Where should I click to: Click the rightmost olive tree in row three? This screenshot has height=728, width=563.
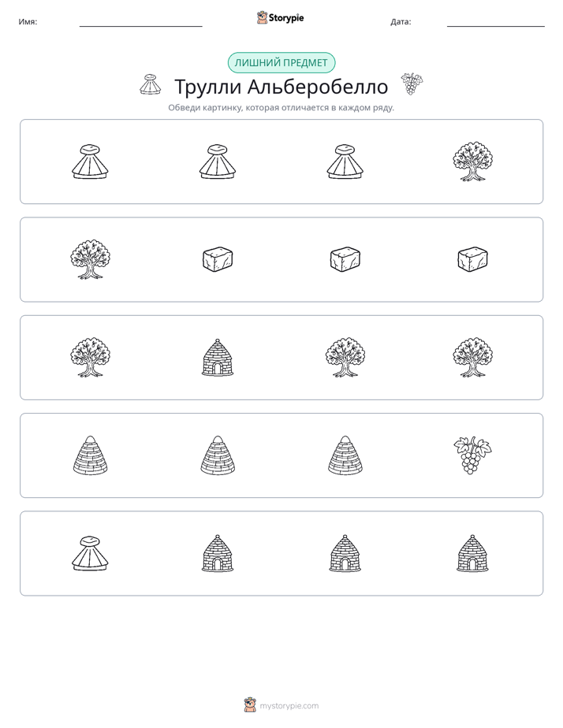pos(472,358)
